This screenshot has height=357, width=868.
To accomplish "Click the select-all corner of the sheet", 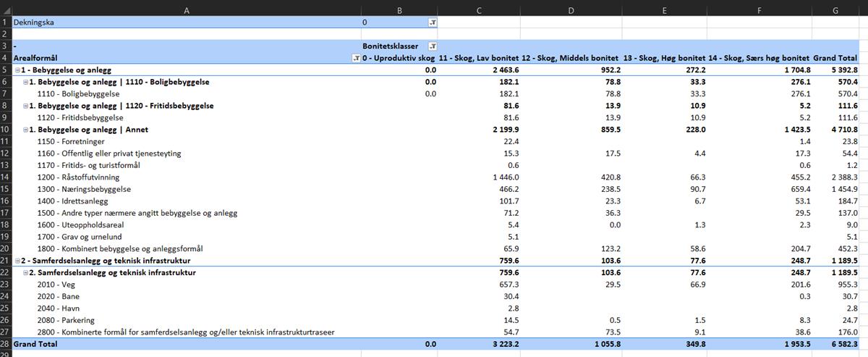I will (x=6, y=9).
